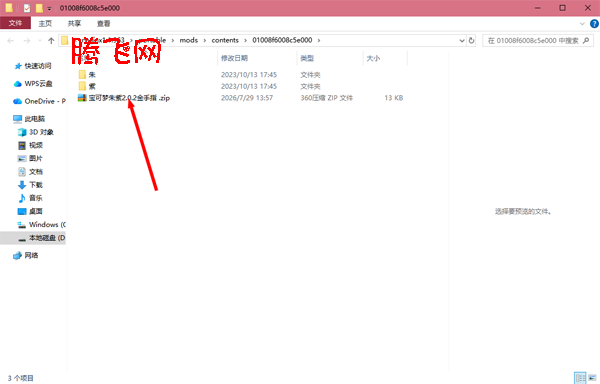
Task: Switch to details view in status bar
Action: tap(580, 378)
